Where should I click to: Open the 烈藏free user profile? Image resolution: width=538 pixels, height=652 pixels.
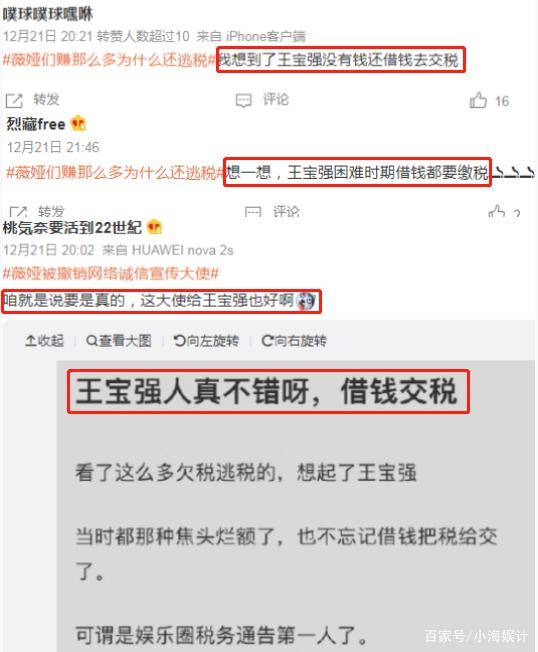36,124
